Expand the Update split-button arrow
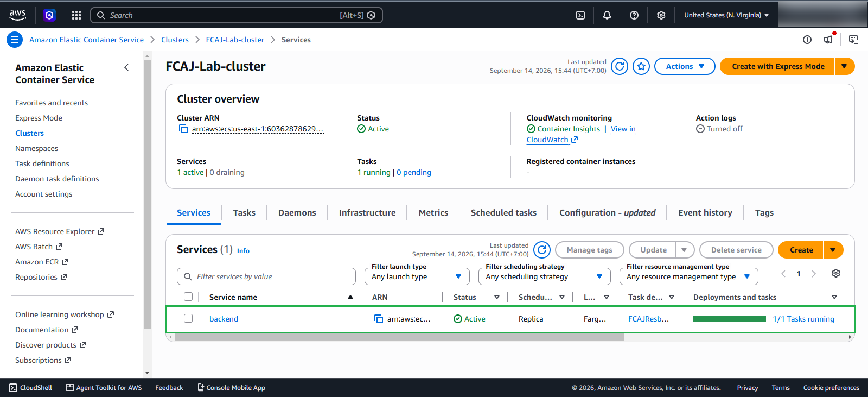This screenshot has width=868, height=397. 685,250
